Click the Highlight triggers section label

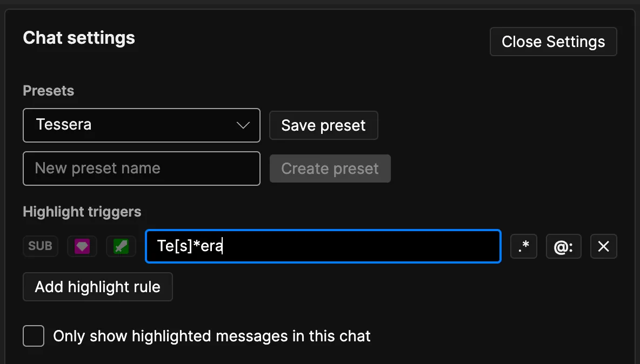pyautogui.click(x=82, y=212)
